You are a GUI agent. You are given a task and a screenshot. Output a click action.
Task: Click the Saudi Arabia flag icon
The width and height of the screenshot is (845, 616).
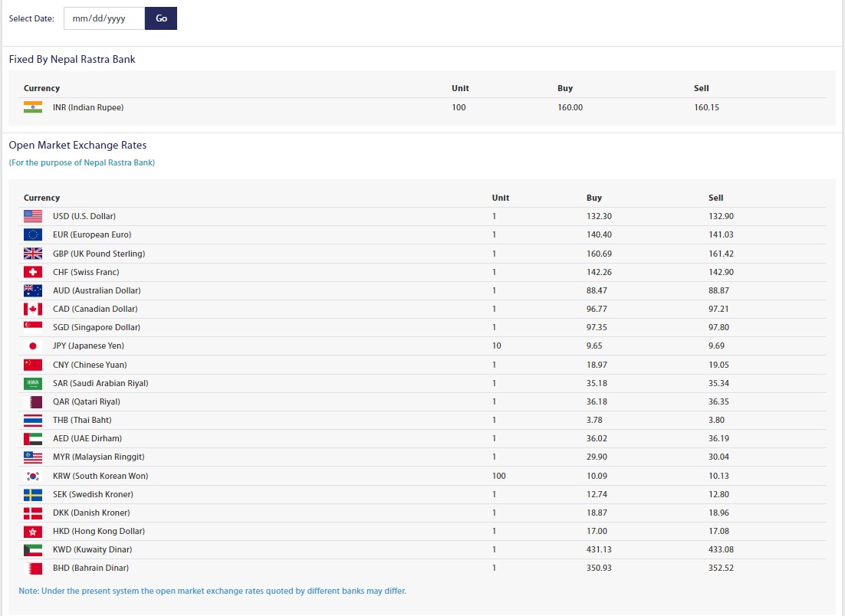point(33,383)
